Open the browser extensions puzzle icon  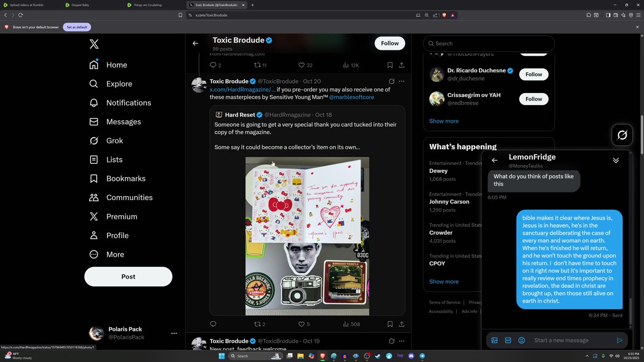[589, 15]
